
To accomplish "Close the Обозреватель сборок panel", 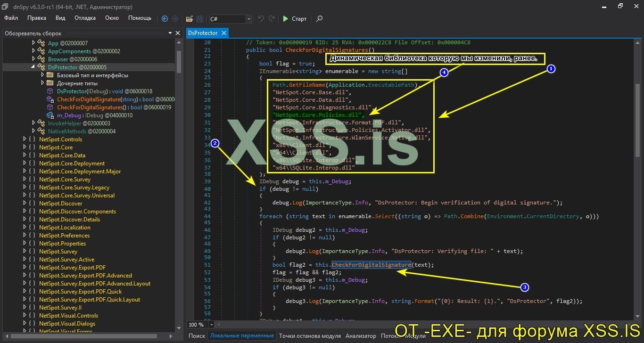I will click(178, 33).
